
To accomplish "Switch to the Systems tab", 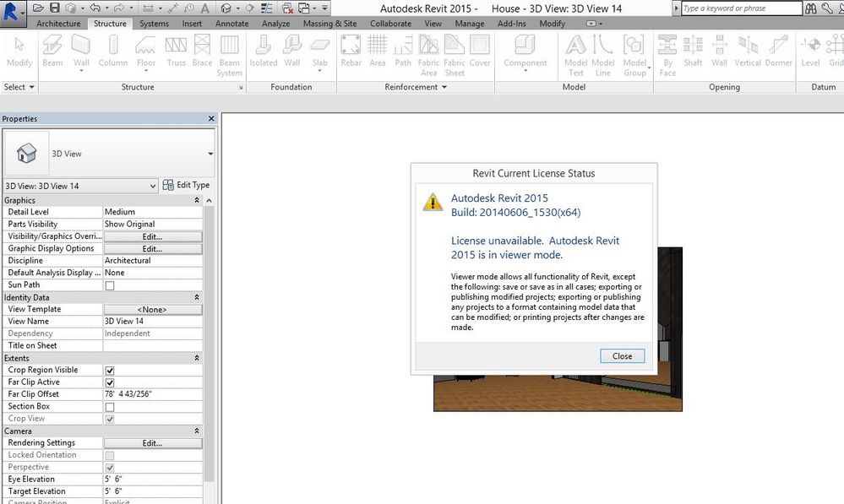I will click(154, 24).
